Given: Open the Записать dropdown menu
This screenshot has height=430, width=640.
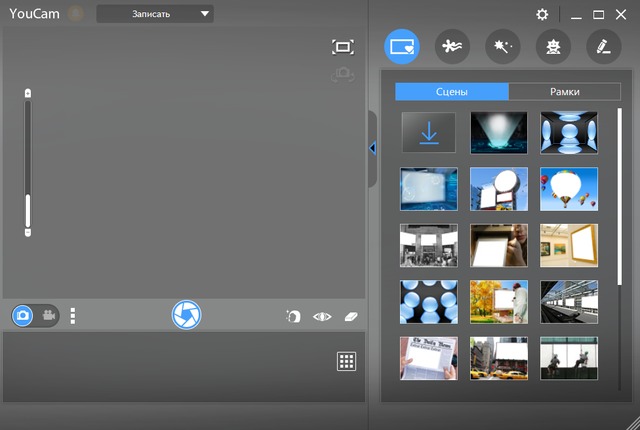Looking at the screenshot, I should (x=155, y=14).
